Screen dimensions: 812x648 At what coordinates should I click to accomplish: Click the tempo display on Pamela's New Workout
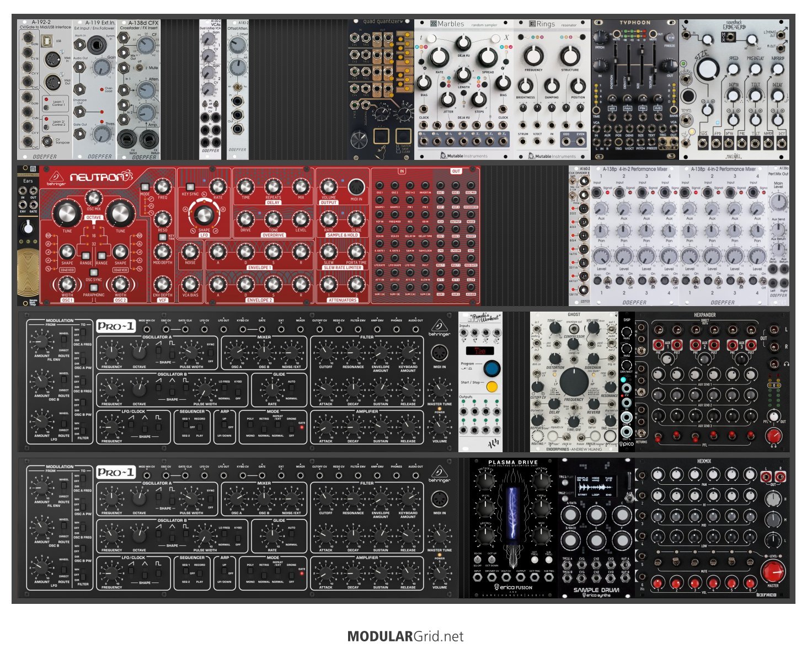click(x=480, y=351)
